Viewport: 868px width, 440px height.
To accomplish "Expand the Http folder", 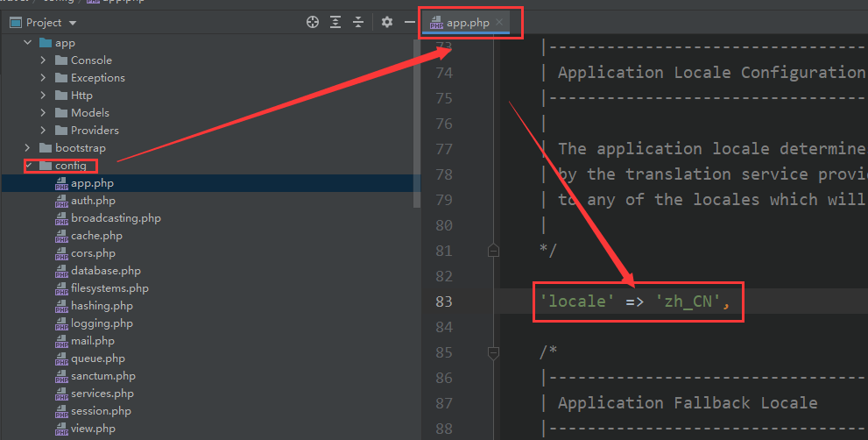I will pos(43,96).
